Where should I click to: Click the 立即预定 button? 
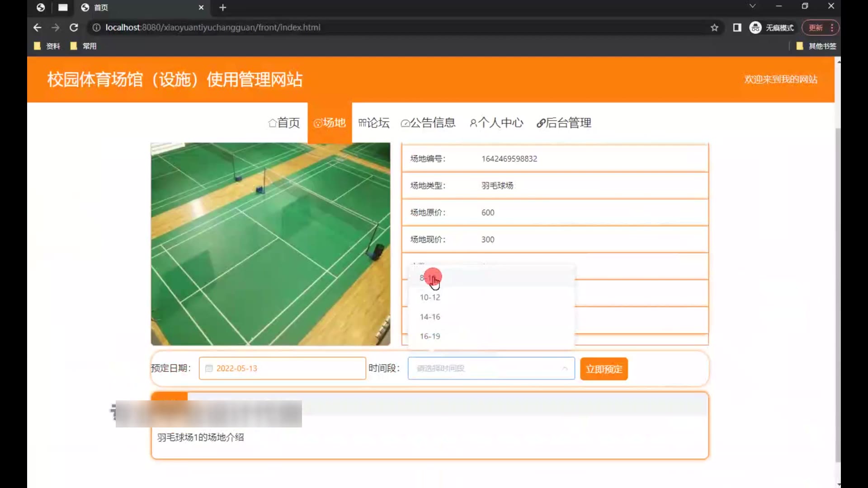pyautogui.click(x=604, y=369)
